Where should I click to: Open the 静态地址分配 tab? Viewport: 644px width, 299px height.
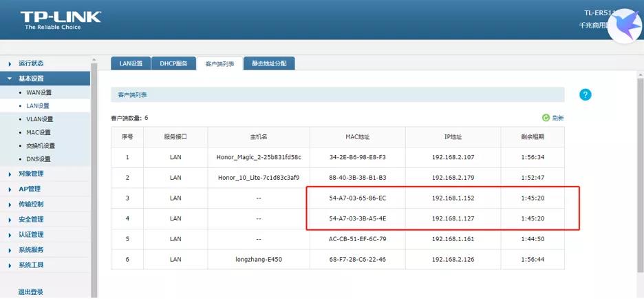tap(269, 63)
